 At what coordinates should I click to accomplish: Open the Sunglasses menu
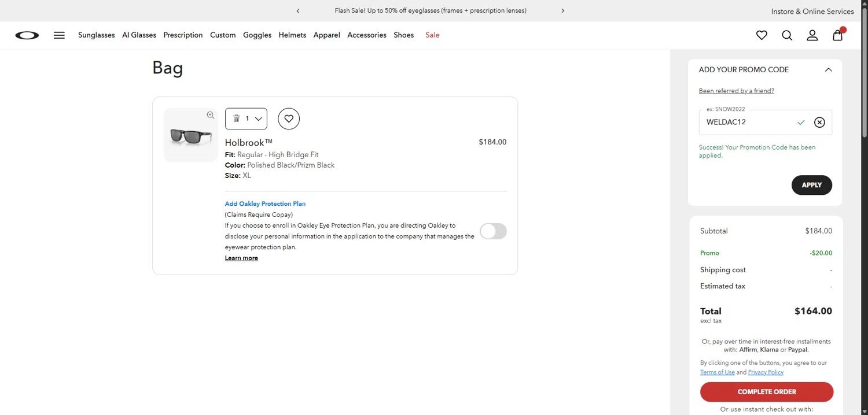pos(97,35)
